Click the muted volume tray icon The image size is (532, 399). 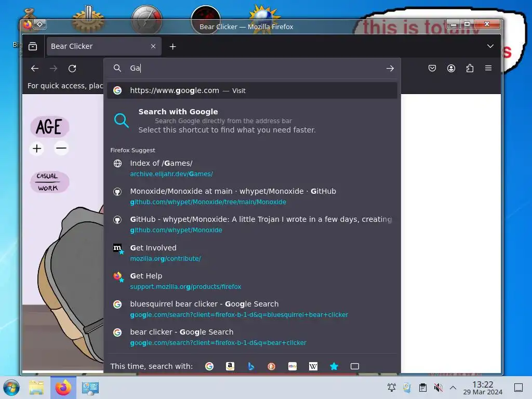coord(438,387)
